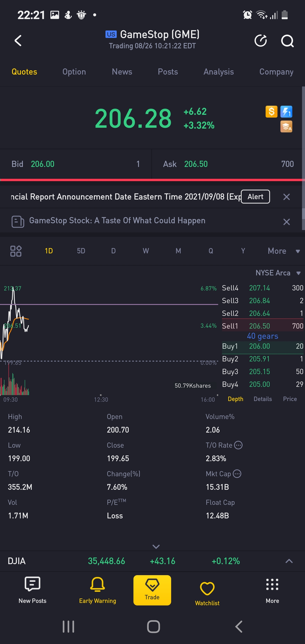Dismiss the GameStop Stock news banner
Viewport: 305px width, 644px height.
click(x=287, y=222)
